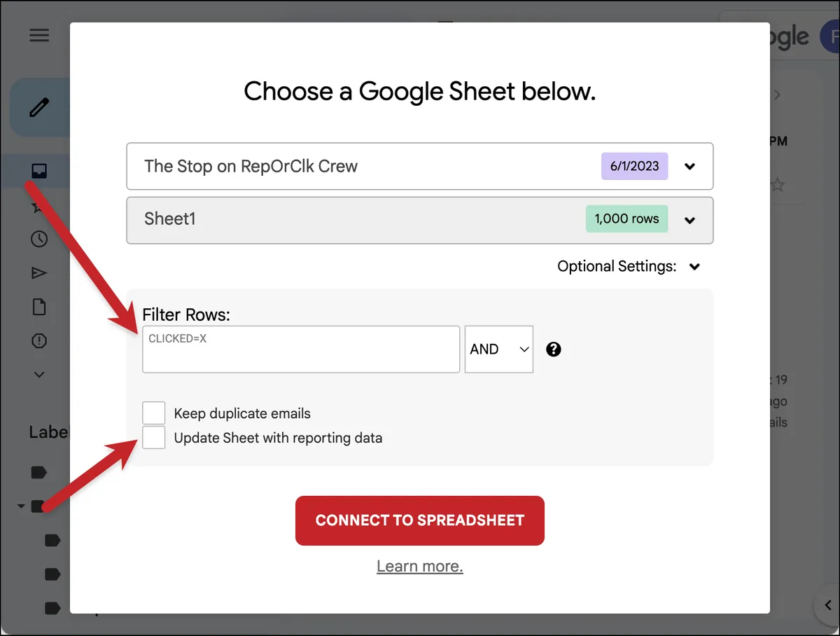The image size is (840, 636).
Task: Expand the spreadsheet selection dropdown
Action: coord(420,167)
